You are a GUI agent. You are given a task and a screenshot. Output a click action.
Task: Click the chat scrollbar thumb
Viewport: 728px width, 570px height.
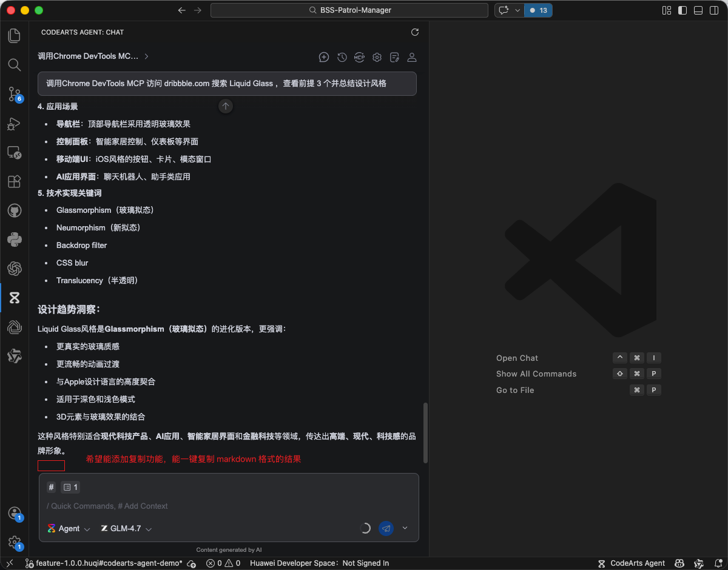[425, 433]
